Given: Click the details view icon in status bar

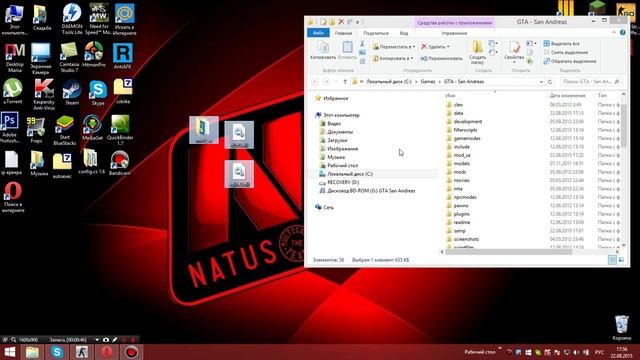Looking at the screenshot, I should pos(612,260).
